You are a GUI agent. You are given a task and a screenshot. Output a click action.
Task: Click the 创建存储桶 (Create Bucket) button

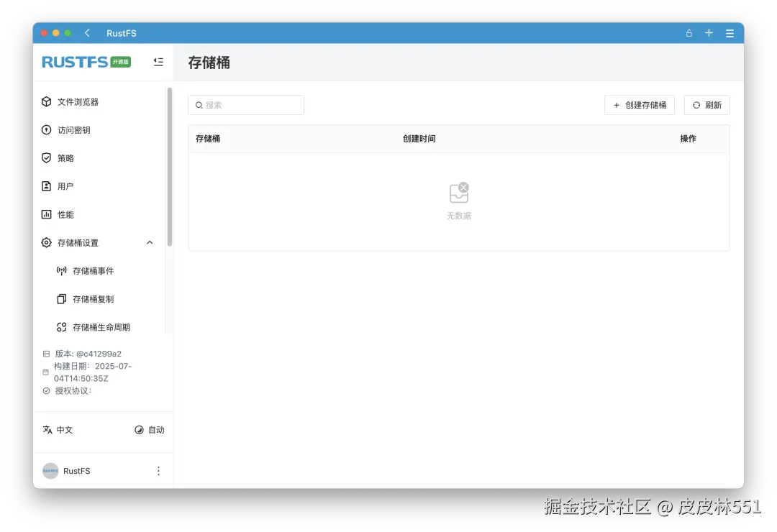pyautogui.click(x=639, y=105)
